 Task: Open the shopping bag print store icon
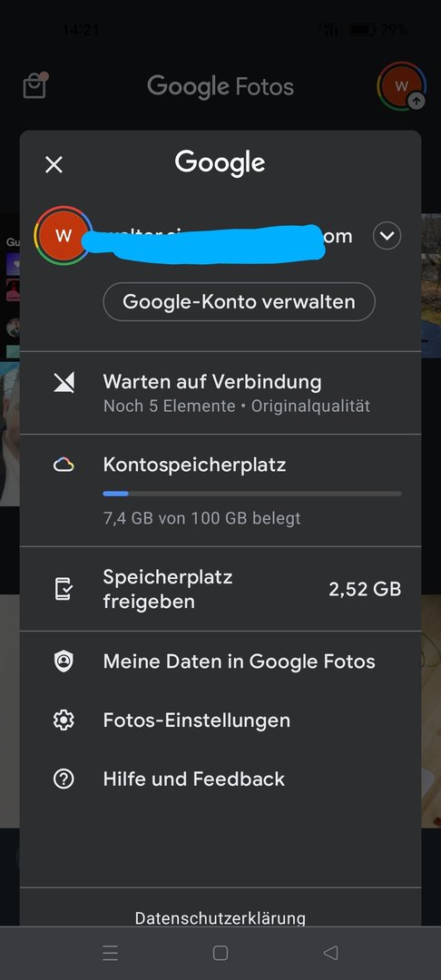[x=35, y=85]
